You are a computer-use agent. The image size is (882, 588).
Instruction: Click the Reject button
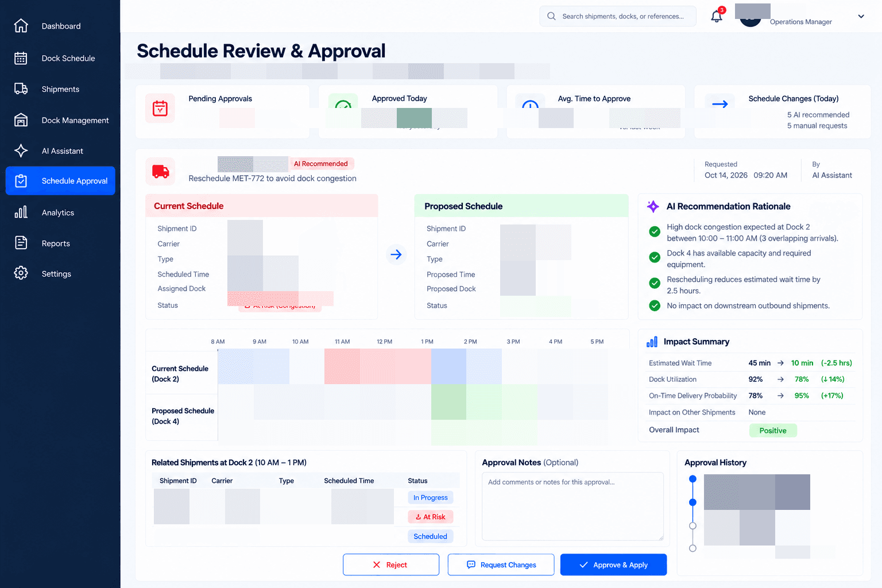(391, 564)
